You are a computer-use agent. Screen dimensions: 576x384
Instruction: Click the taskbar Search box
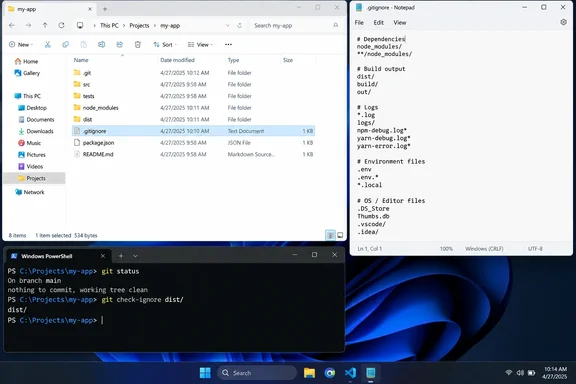[257, 373]
